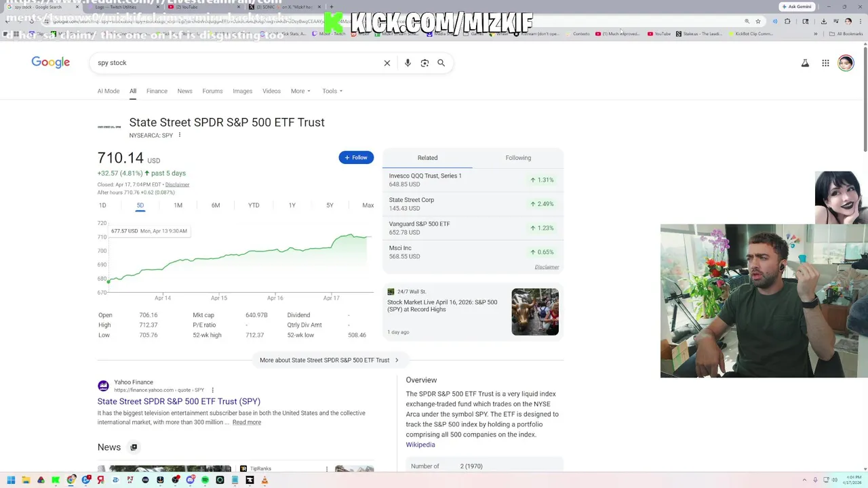This screenshot has height=488, width=868.
Task: Expand the Tools dropdown
Action: tap(332, 91)
